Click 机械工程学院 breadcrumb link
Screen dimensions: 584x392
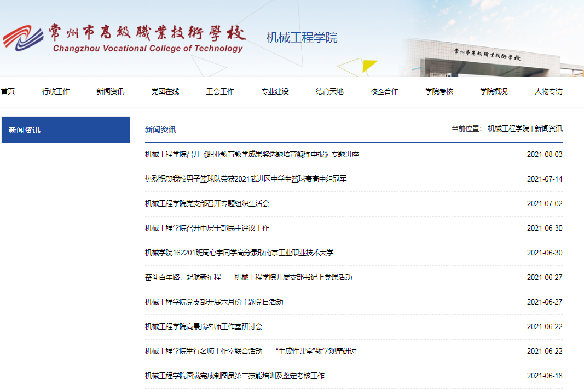coord(508,129)
